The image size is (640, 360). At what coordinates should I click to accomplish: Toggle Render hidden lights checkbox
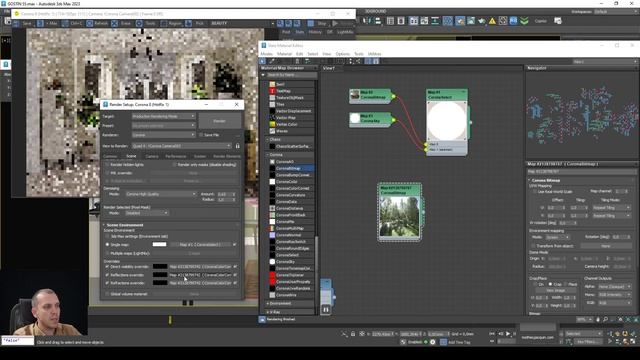coord(107,165)
